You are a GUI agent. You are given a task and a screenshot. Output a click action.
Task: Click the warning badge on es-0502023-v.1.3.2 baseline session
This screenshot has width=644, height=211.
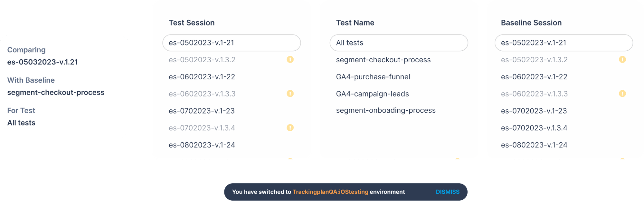(622, 59)
